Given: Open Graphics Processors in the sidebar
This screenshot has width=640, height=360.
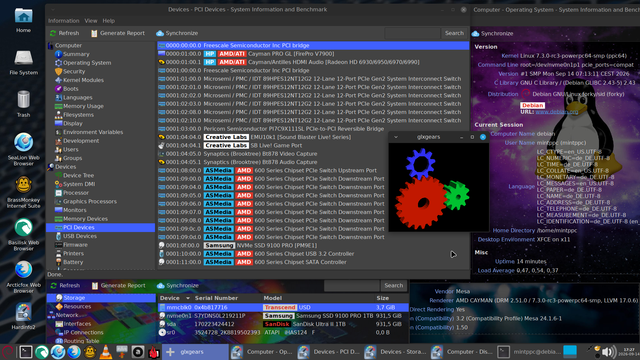Looking at the screenshot, I should (x=89, y=202).
